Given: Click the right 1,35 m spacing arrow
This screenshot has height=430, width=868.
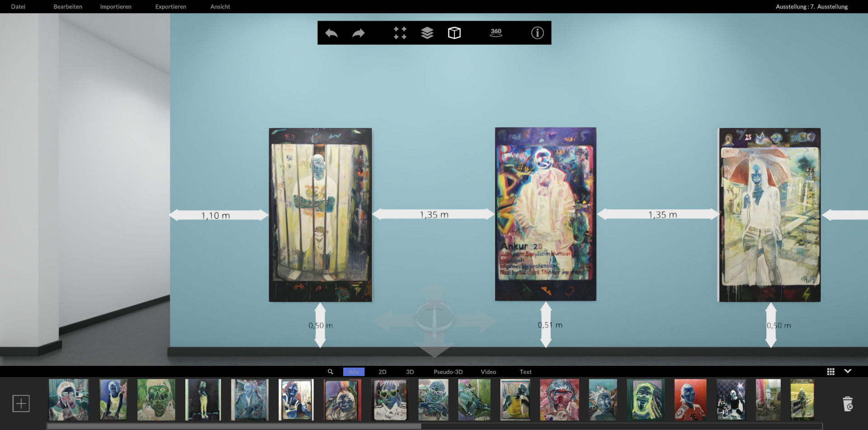Looking at the screenshot, I should 658,214.
